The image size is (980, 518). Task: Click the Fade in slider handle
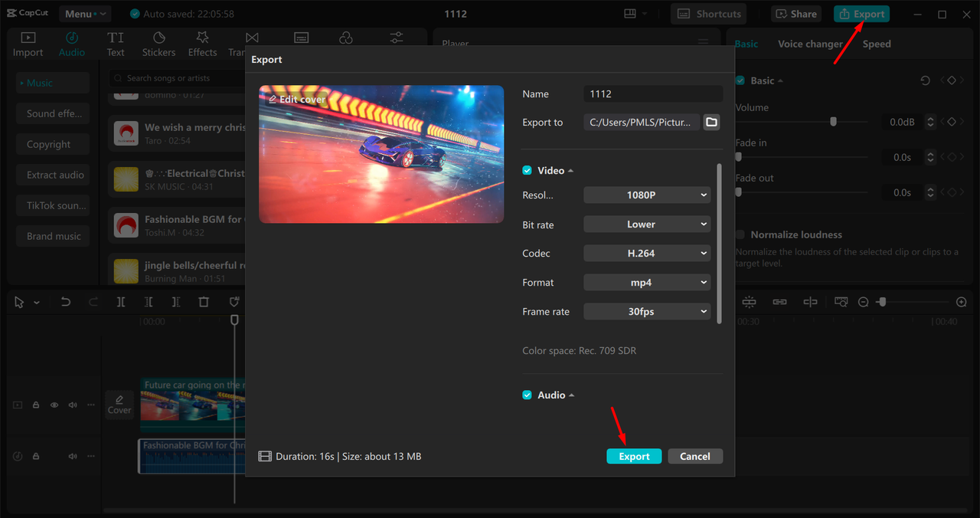click(x=739, y=157)
